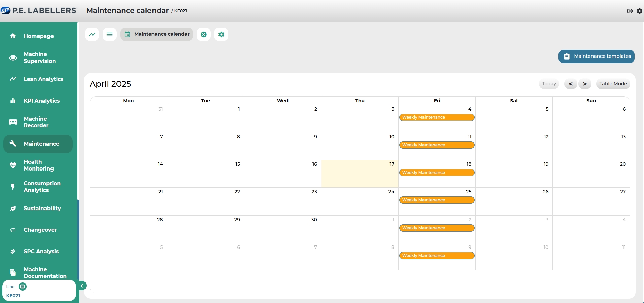Open the Maintenance calendar tab
Screen dimensions: 644x303
[157, 34]
